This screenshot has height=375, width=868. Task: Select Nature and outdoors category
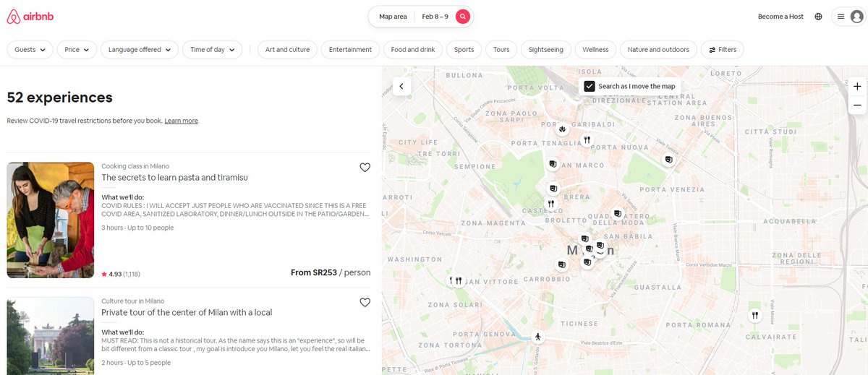click(x=658, y=50)
